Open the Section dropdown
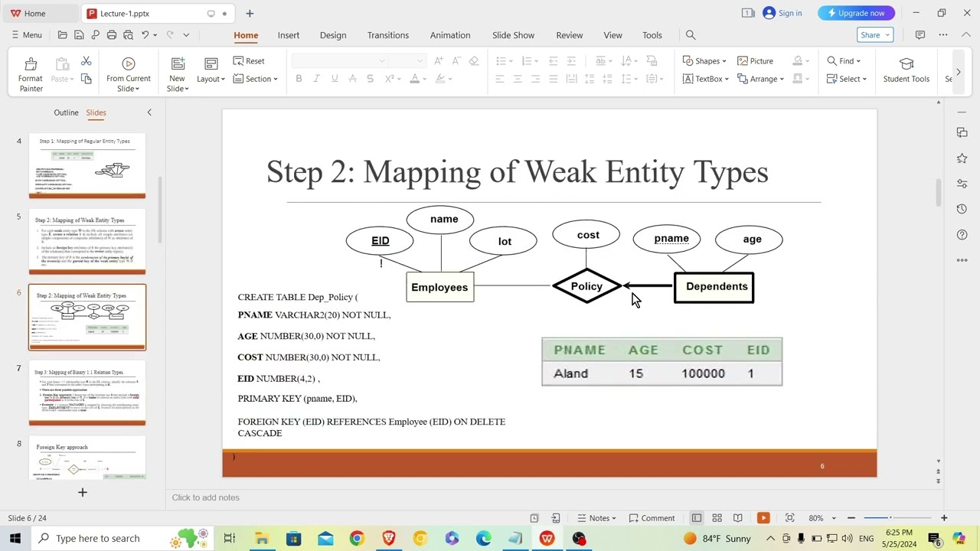The width and height of the screenshot is (980, 551). [x=255, y=79]
